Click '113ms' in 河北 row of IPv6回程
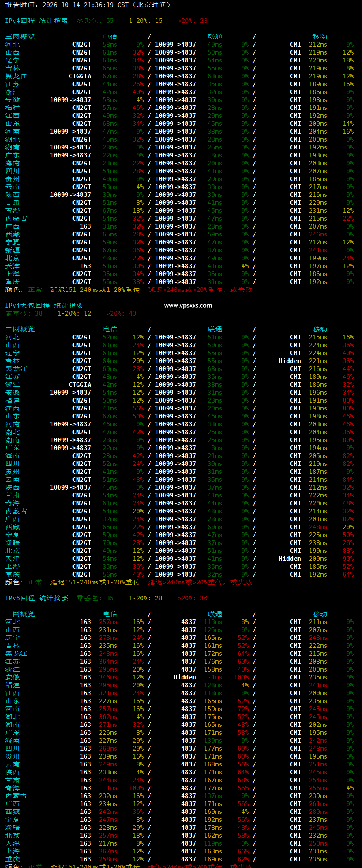 point(213,622)
